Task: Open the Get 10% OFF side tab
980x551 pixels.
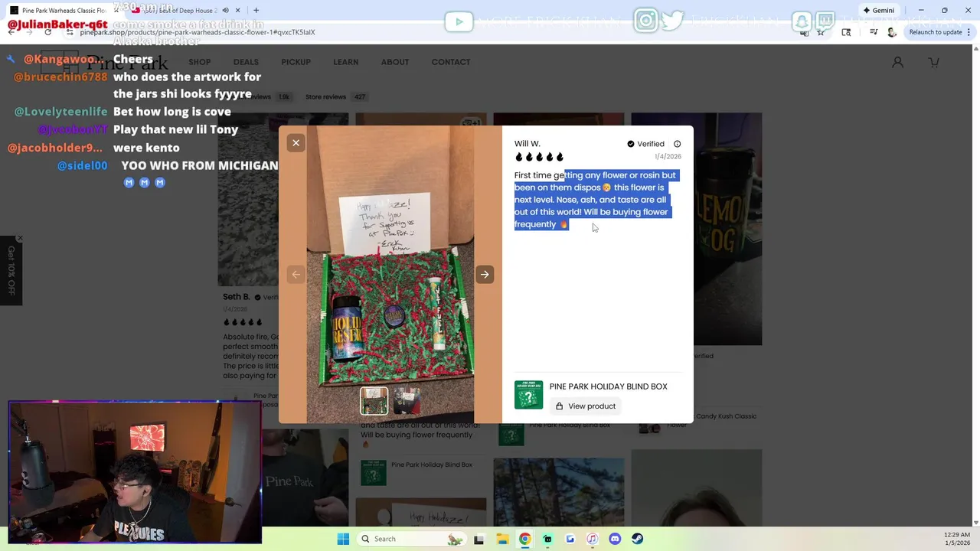Action: 11,272
